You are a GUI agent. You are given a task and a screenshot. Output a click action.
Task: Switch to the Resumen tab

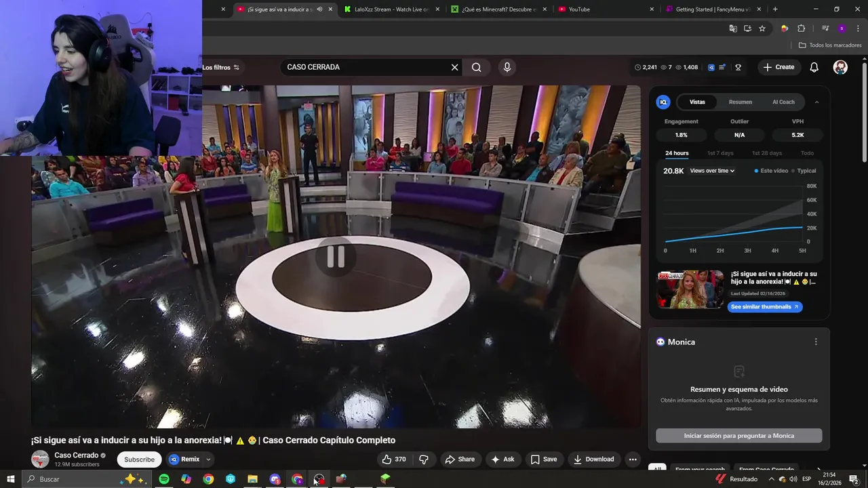[x=741, y=102]
